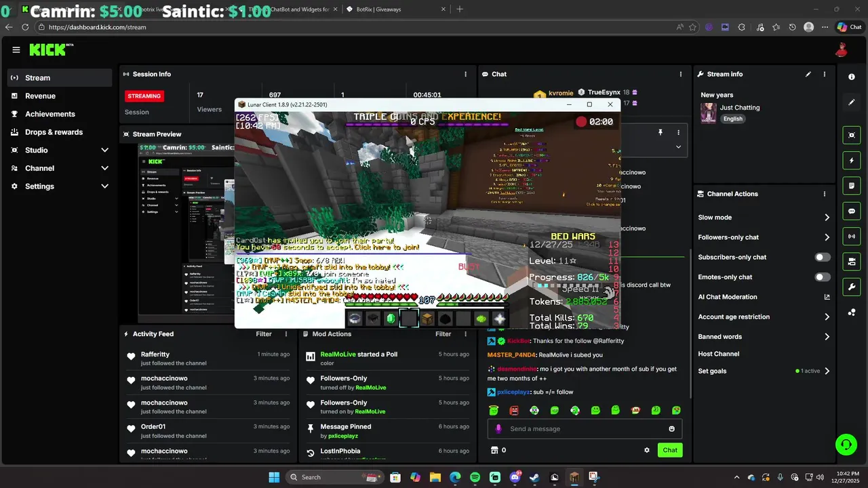Click the profile avatar at top right of Kick
Screen dimensions: 868x488
pyautogui.click(x=842, y=49)
